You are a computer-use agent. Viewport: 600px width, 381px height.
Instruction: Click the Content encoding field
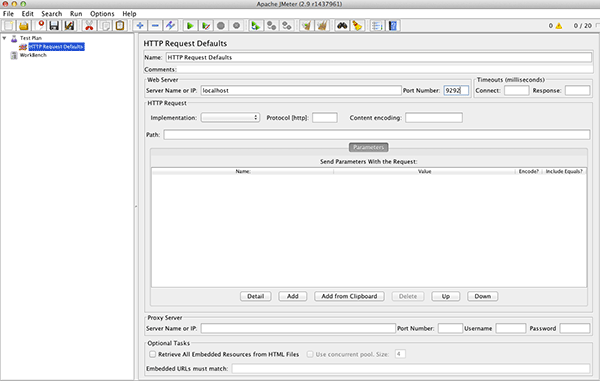[x=434, y=117]
